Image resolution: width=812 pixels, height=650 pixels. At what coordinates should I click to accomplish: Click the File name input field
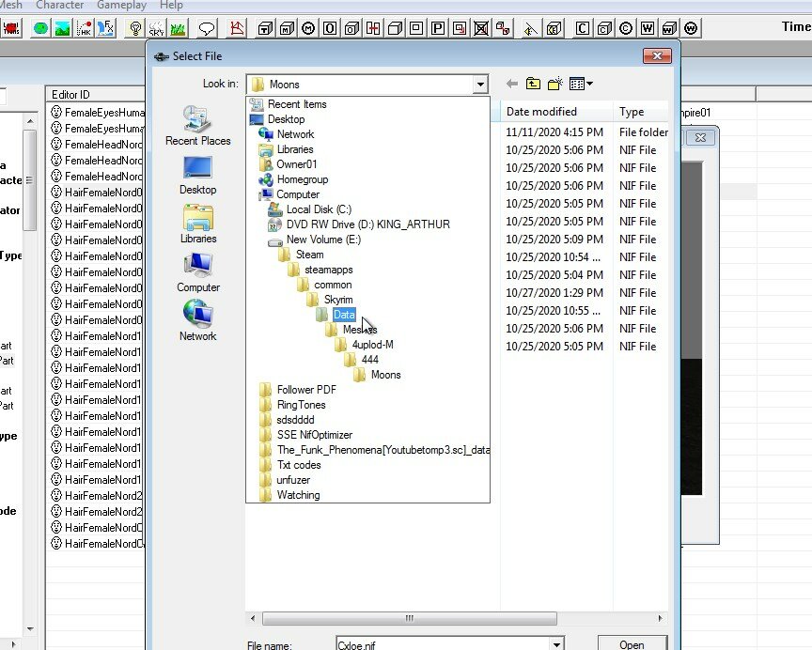point(444,644)
